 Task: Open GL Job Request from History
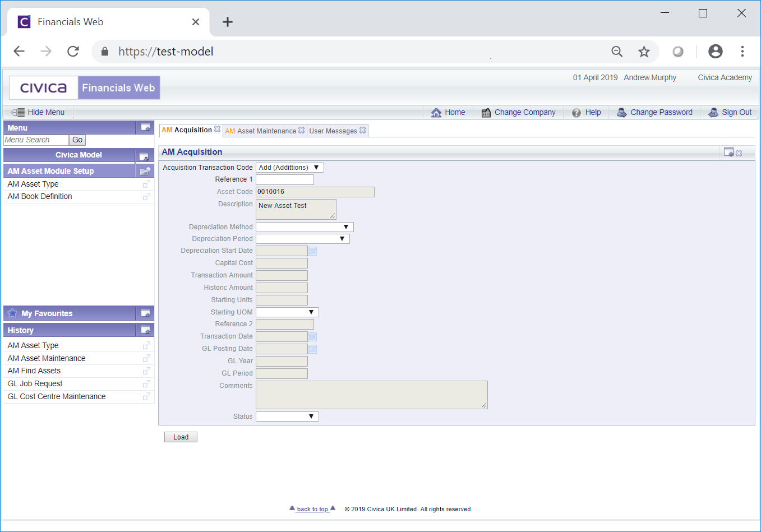pos(35,384)
